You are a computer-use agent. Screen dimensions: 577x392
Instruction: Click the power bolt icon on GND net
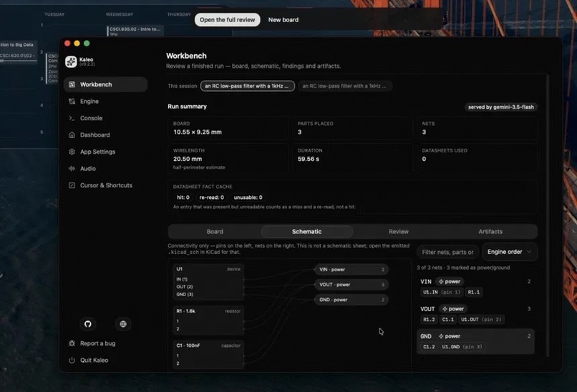click(441, 336)
